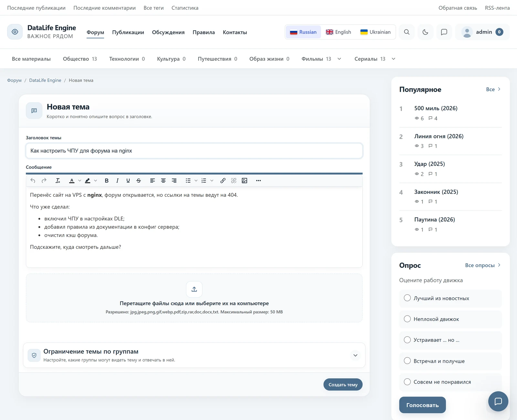517x420 pixels.
Task: Align the message text left
Action: (x=153, y=181)
